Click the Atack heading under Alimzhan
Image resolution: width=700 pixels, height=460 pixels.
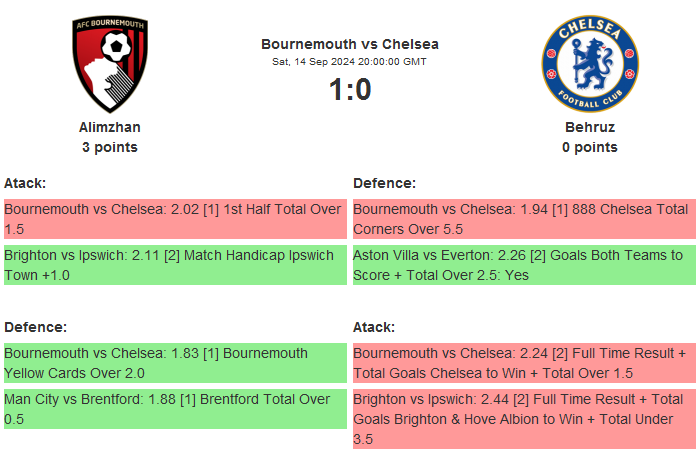pos(25,183)
